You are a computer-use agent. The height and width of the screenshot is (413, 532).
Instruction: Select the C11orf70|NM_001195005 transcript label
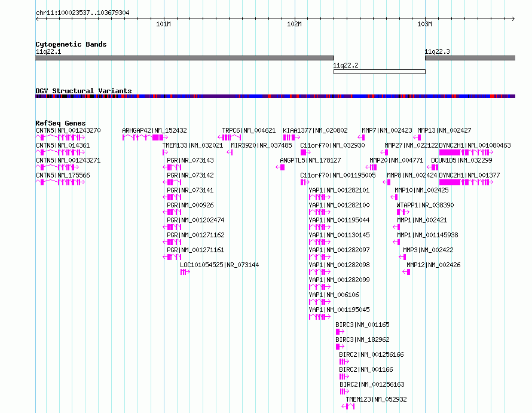338,175
